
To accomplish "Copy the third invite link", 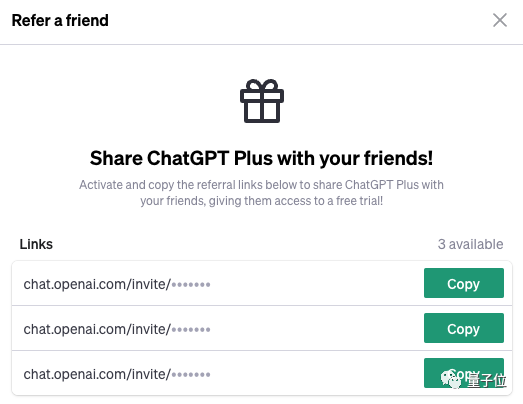I will pyautogui.click(x=464, y=373).
